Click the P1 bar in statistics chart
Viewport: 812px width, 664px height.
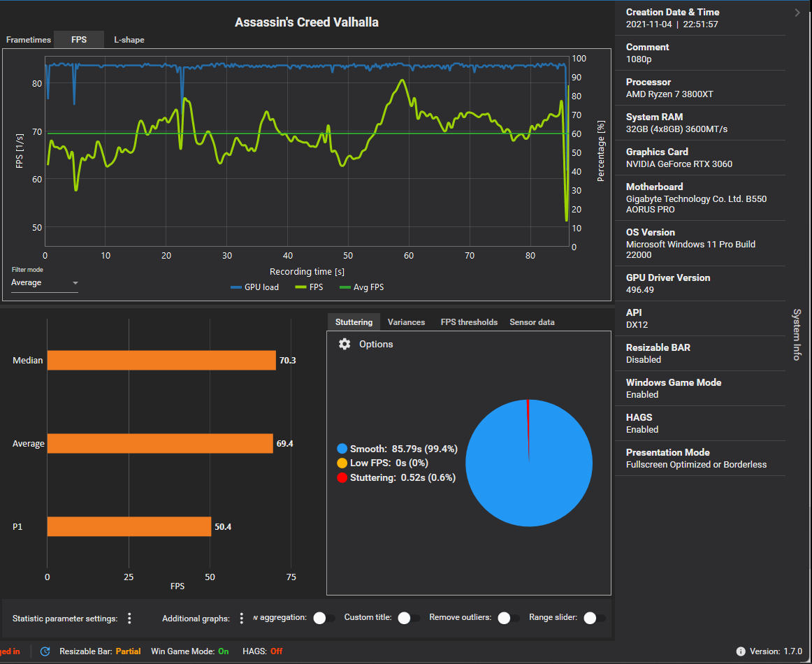129,526
